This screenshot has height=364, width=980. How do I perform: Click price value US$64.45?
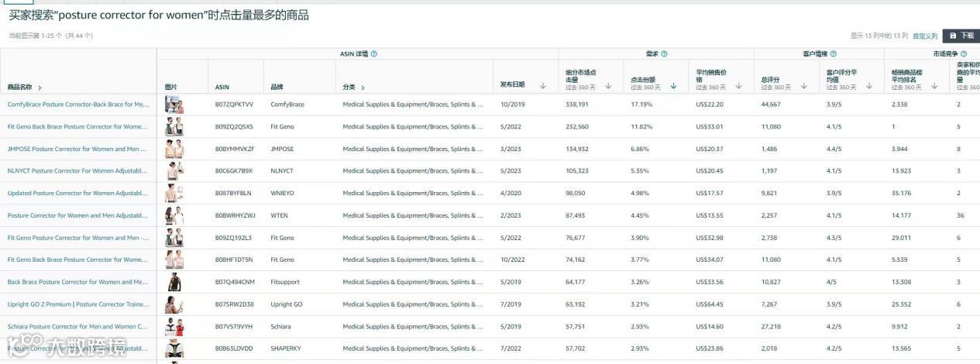tap(710, 304)
